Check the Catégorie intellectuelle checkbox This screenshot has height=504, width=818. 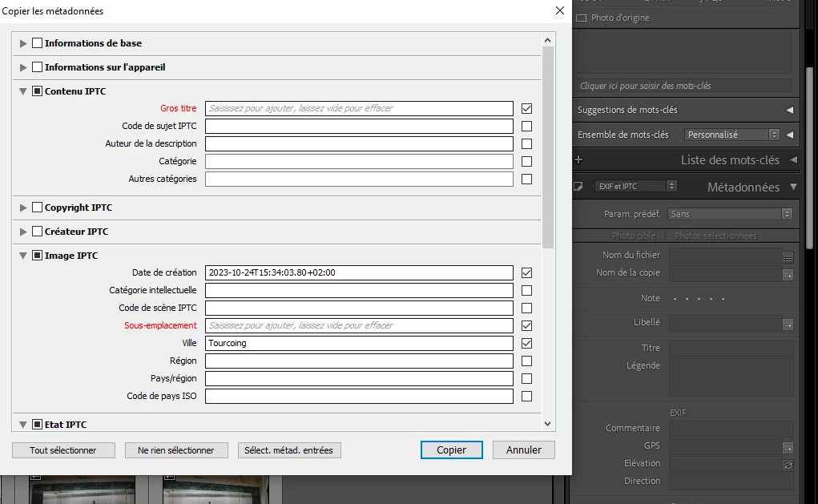click(527, 291)
